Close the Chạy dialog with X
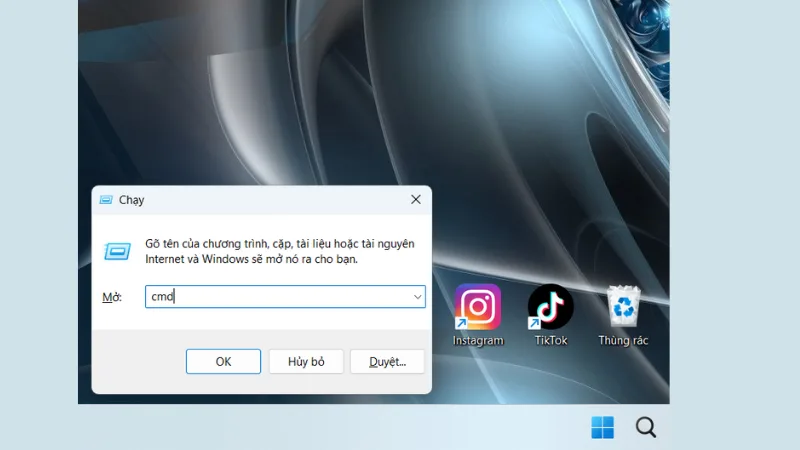The width and height of the screenshot is (800, 450). point(416,200)
